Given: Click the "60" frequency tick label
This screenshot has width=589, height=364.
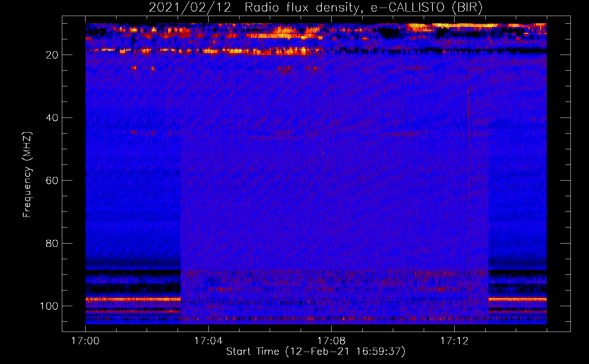Looking at the screenshot, I should pyautogui.click(x=52, y=181).
